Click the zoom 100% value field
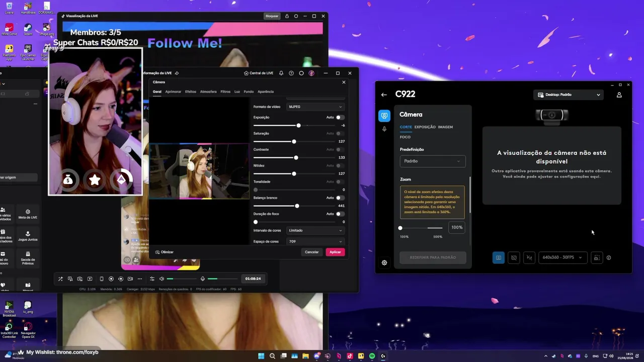This screenshot has width=644, height=362. 456,228
